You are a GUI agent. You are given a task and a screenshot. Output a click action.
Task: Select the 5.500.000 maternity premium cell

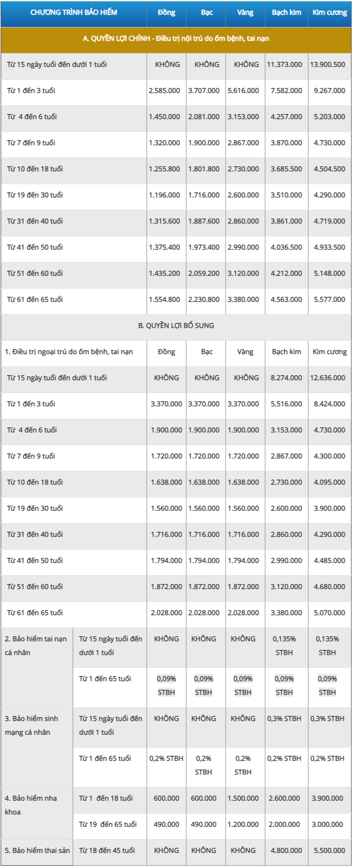[329, 851]
